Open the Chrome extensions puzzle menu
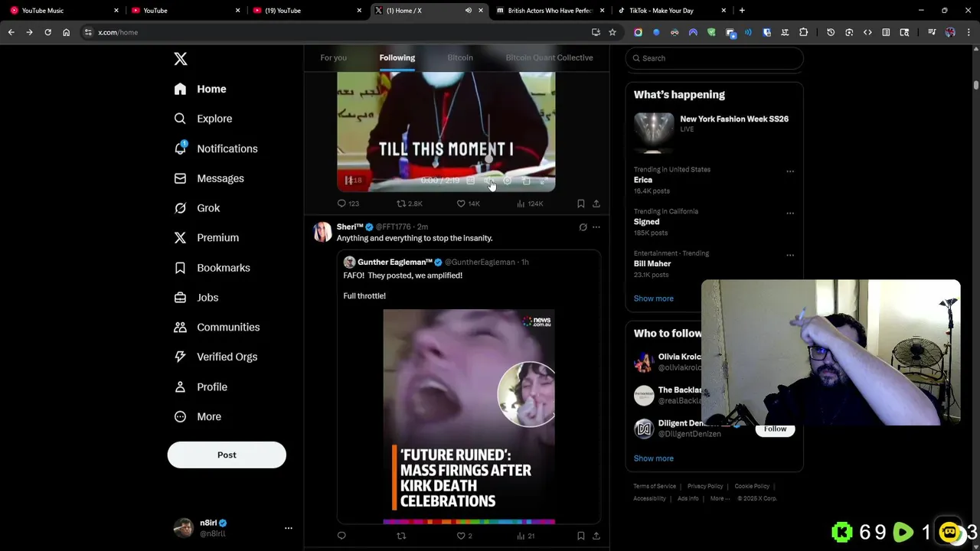980x551 pixels. pyautogui.click(x=803, y=32)
